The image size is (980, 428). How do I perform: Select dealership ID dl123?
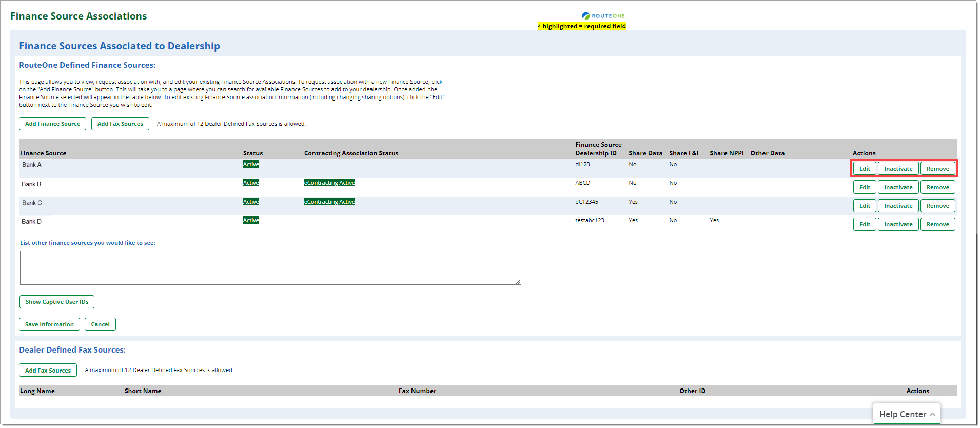click(582, 164)
